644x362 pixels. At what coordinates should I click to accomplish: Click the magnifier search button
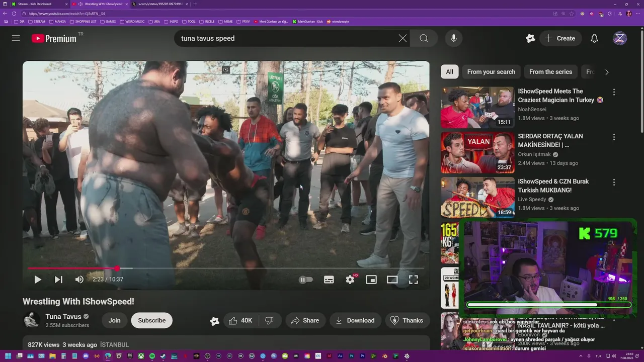(x=424, y=38)
